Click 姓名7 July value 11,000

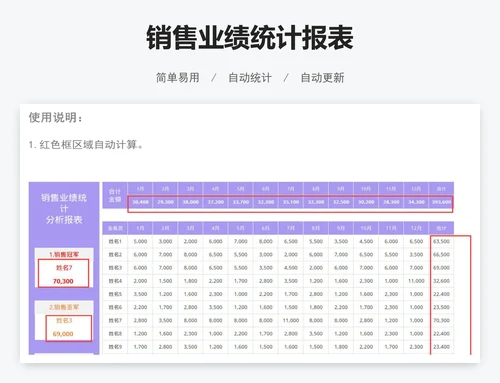tap(291, 320)
